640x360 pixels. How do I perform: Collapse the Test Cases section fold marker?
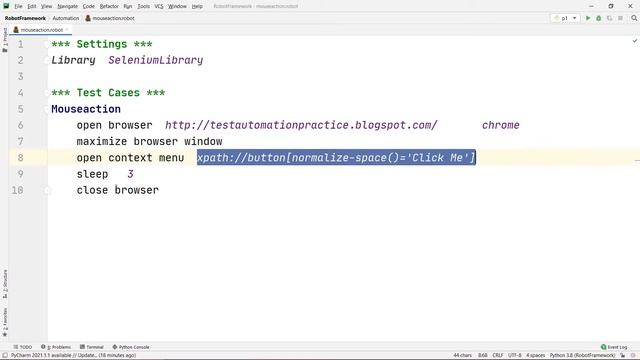(x=47, y=93)
